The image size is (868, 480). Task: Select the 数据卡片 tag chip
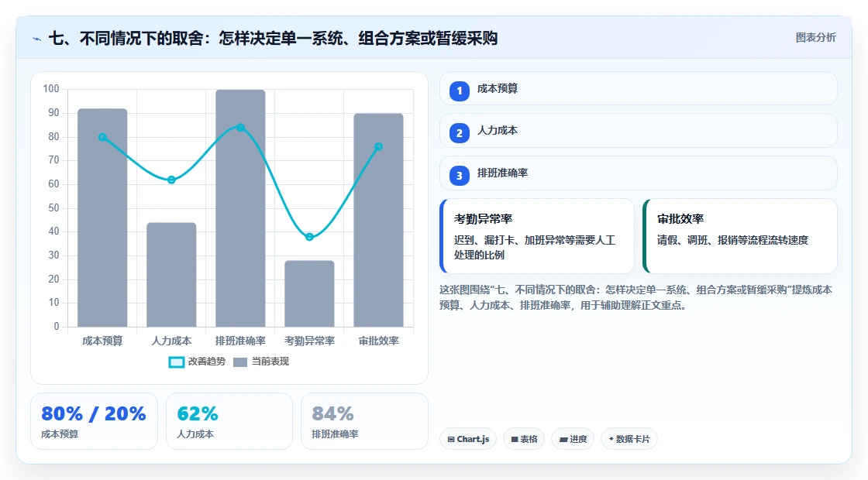[x=629, y=438]
